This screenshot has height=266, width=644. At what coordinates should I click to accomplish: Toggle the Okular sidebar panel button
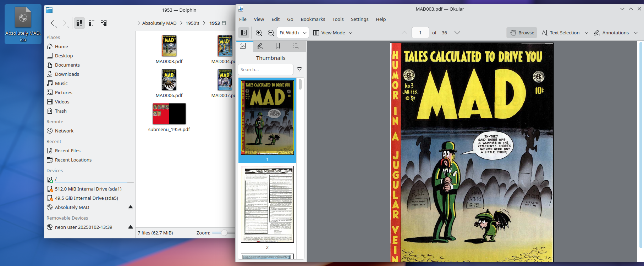click(244, 33)
